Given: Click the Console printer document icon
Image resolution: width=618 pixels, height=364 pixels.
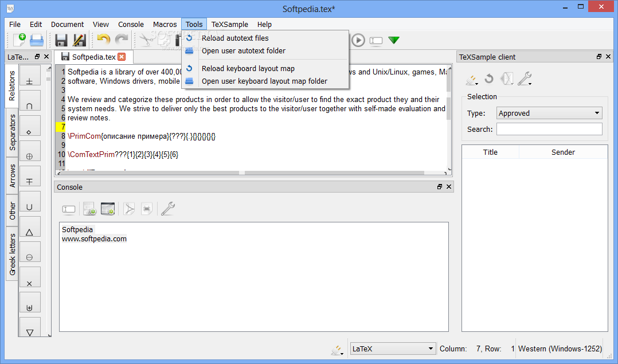Looking at the screenshot, I should (147, 209).
